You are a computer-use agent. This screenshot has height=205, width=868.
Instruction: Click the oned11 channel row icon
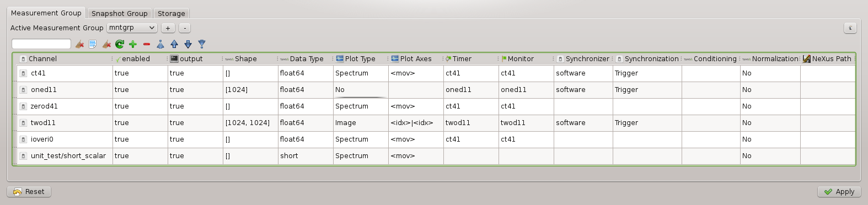(23, 90)
